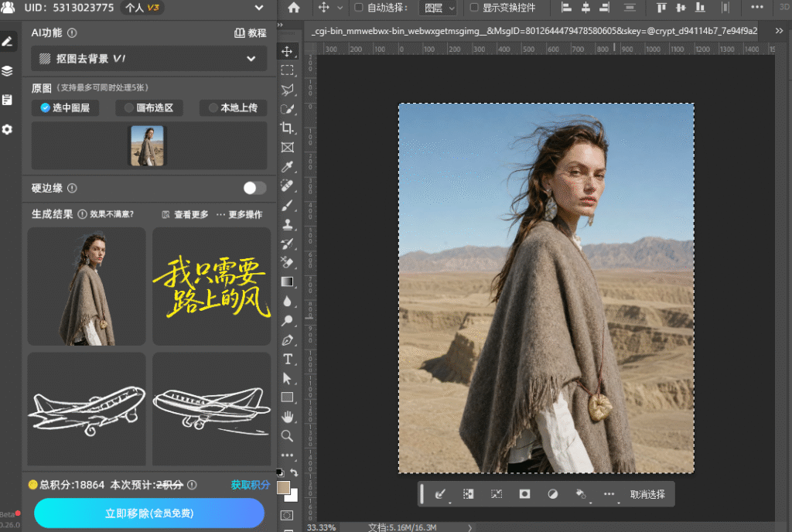Open the layers icon in plugin sidebar
The height and width of the screenshot is (532, 792).
[7, 70]
